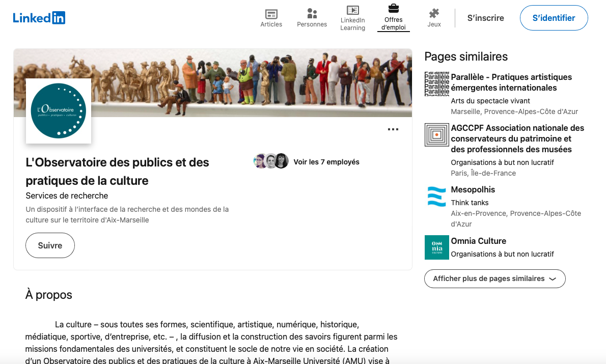
Task: Open the Personnes people icon
Action: pos(312,14)
